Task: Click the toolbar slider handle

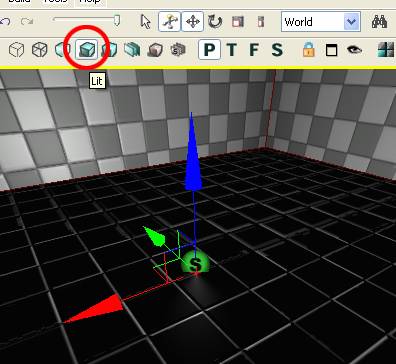Action: [x=117, y=21]
